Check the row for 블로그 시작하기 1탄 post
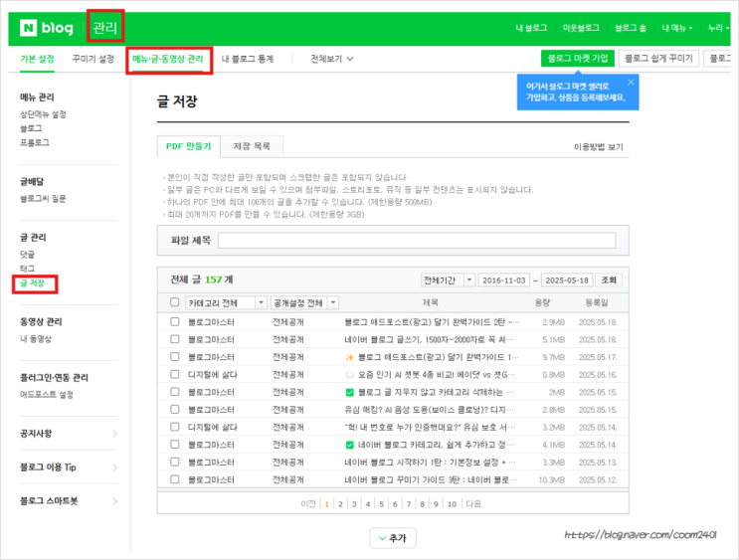Image resolution: width=739 pixels, height=560 pixels. tap(175, 462)
